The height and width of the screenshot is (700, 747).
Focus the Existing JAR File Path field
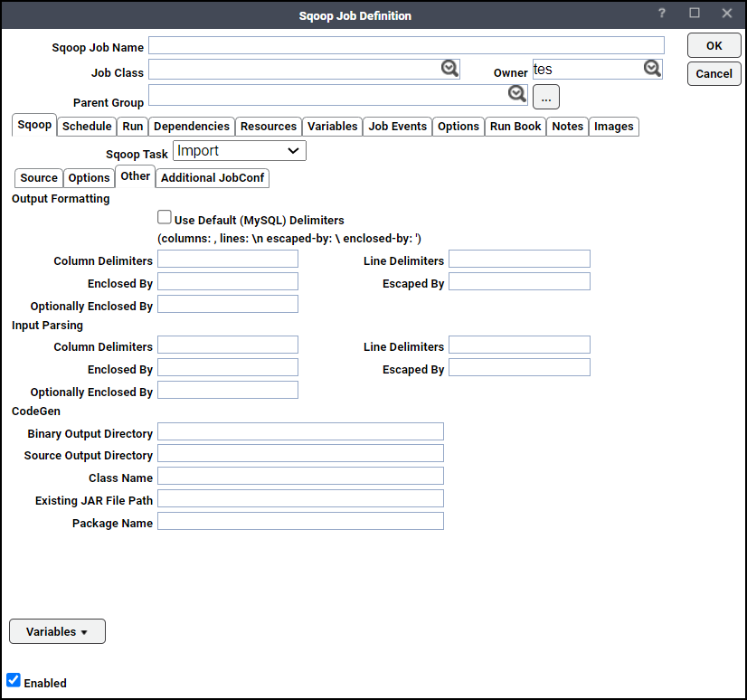coord(300,498)
